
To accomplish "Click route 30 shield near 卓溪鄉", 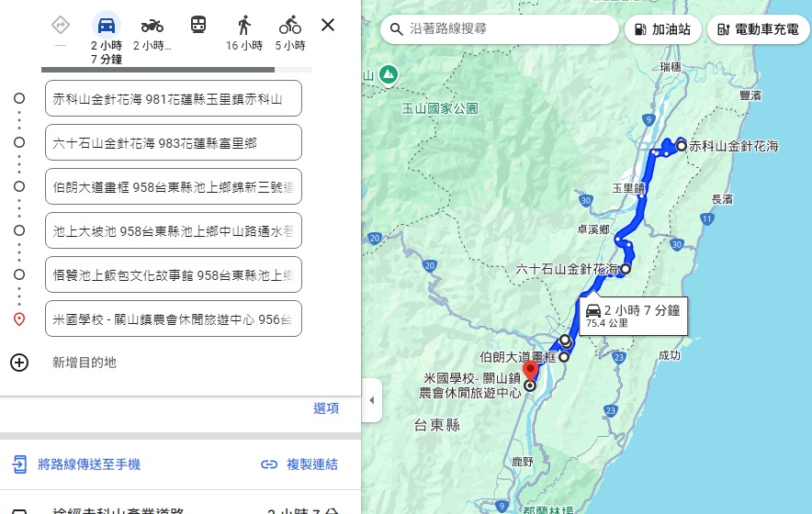I will [586, 200].
